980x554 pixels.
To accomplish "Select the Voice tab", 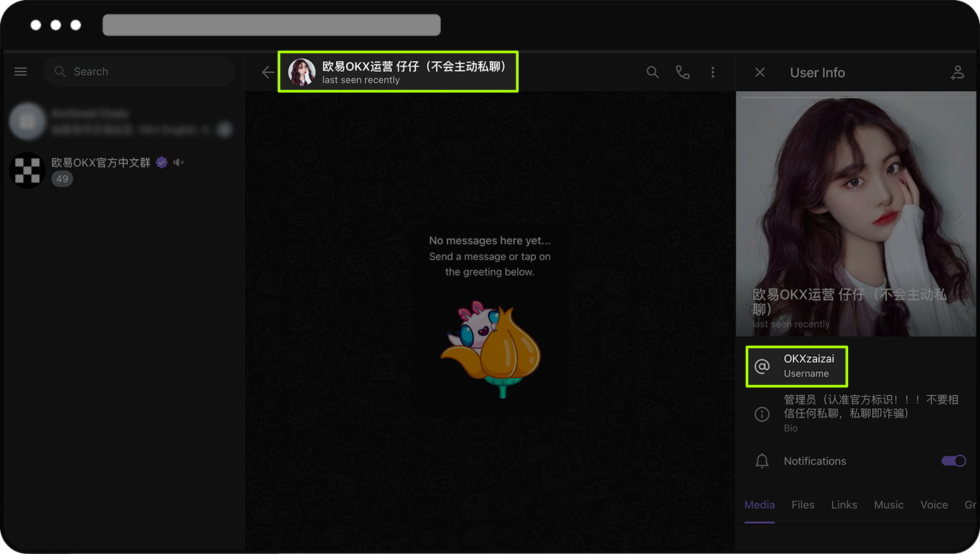I will (x=933, y=505).
